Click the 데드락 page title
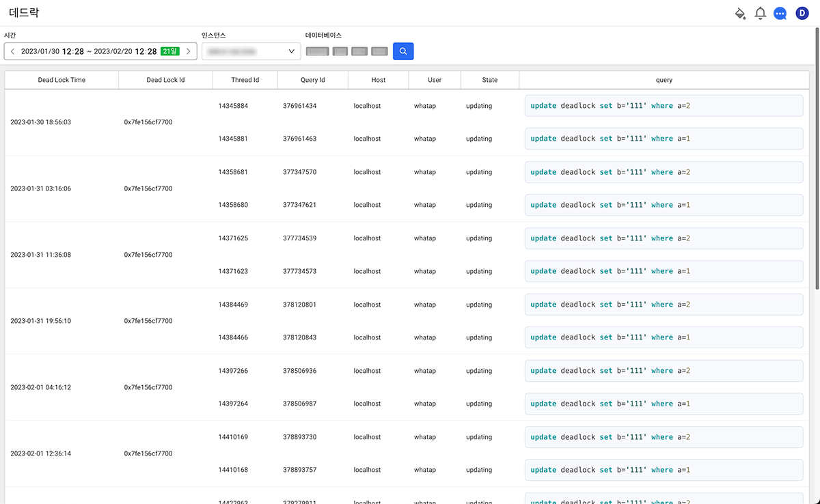820x504 pixels. click(24, 13)
